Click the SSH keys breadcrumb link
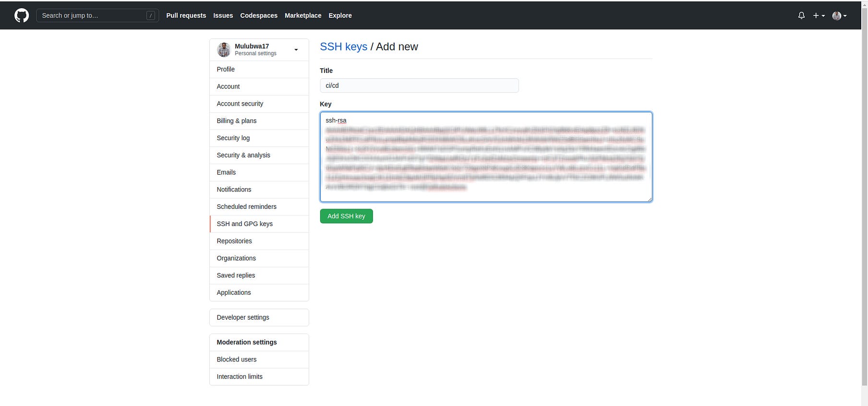This screenshot has height=406, width=868. [344, 47]
